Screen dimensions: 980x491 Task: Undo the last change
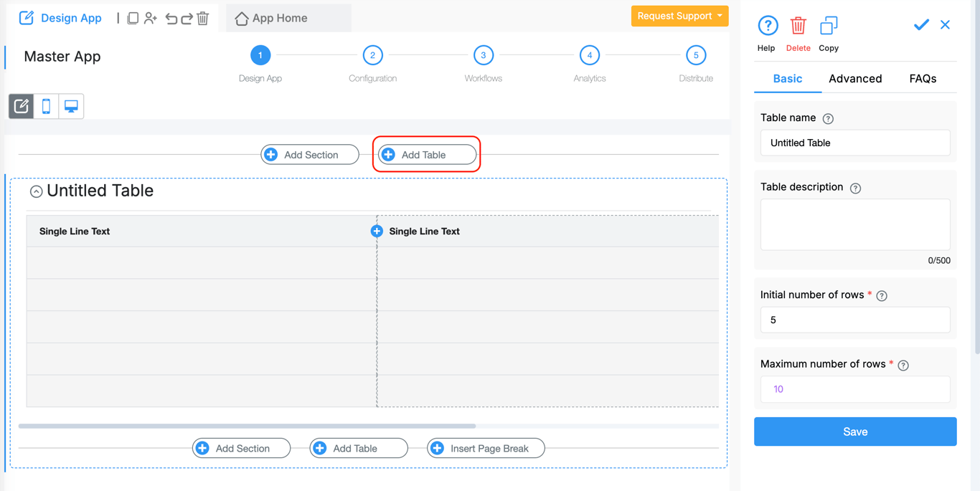(171, 18)
